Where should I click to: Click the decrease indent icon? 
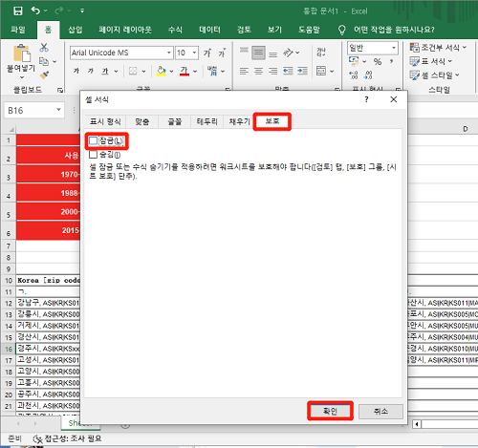288,71
